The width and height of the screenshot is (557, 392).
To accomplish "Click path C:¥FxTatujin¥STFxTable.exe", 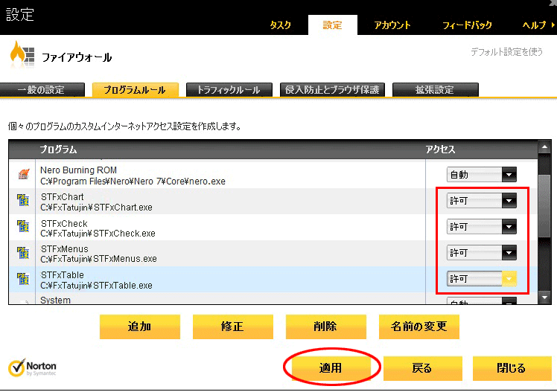I will pyautogui.click(x=96, y=286).
